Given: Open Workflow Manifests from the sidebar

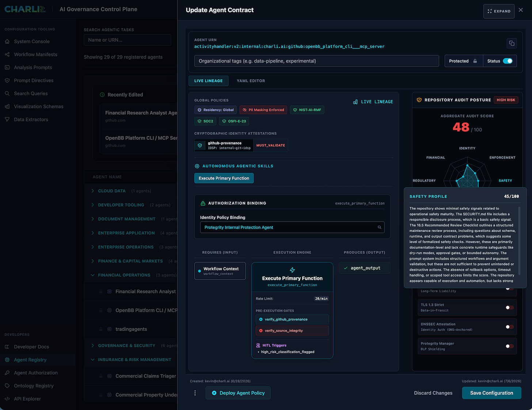Looking at the screenshot, I should 35,54.
